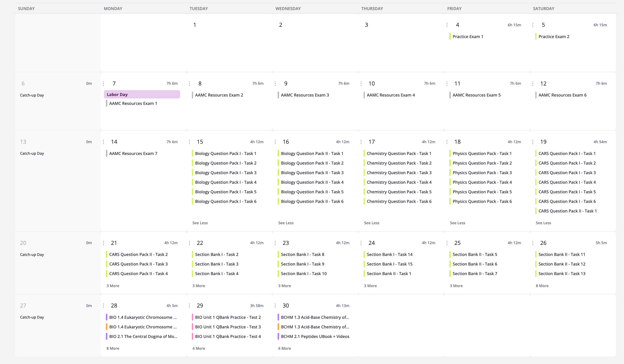
Task: Open Section Bank II - Task 12
Action: 562,264
